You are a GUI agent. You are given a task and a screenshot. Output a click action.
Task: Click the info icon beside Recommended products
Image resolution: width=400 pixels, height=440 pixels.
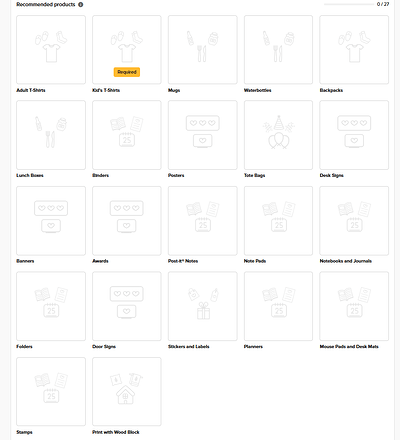click(x=81, y=5)
